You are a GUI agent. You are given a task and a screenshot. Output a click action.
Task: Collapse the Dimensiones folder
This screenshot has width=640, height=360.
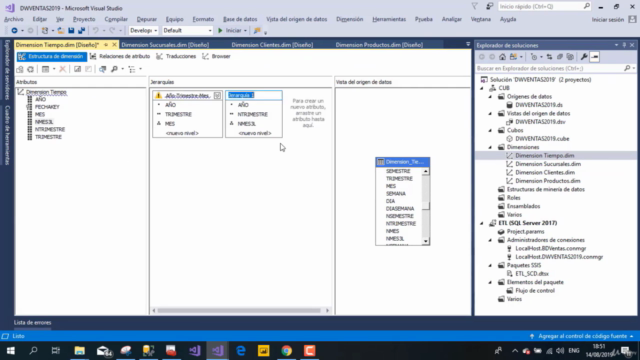[490, 147]
